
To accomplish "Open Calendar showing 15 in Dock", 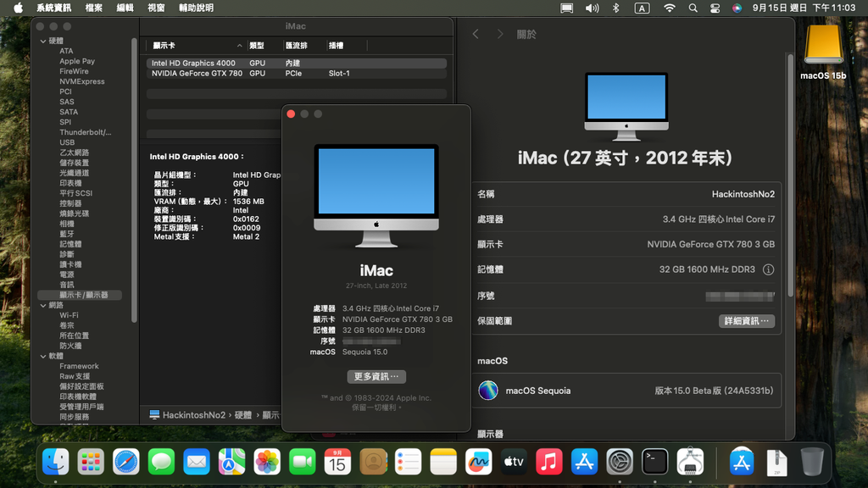I will pos(337,462).
